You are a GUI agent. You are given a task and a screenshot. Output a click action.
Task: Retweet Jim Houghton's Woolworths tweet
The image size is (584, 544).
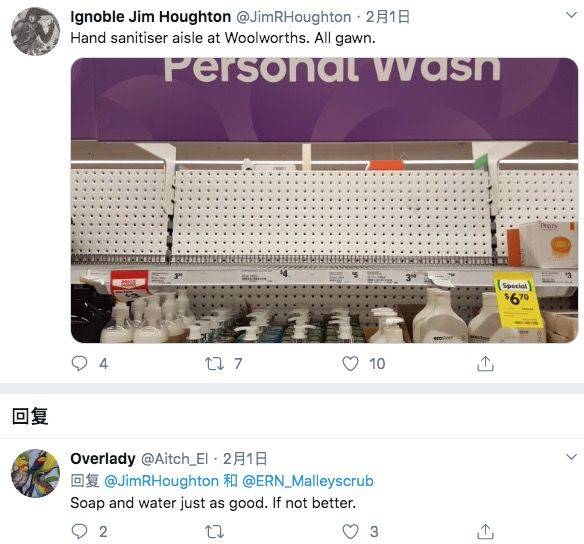pos(215,363)
